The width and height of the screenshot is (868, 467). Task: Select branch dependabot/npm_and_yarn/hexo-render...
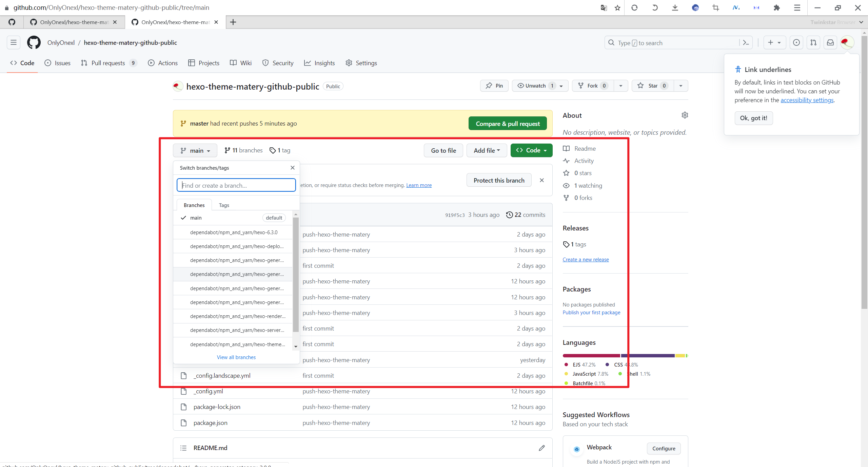(233, 316)
